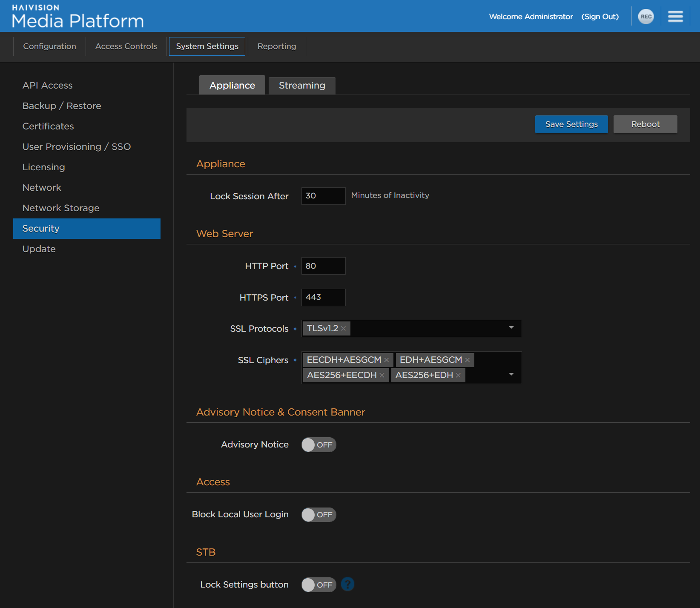700x608 pixels.
Task: Click the Save Settings button
Action: [x=571, y=124]
